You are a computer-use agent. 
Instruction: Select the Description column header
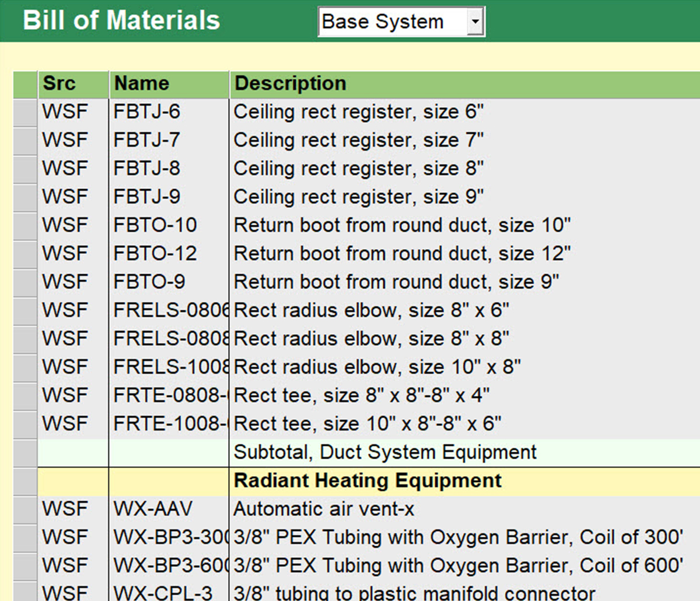click(x=290, y=83)
